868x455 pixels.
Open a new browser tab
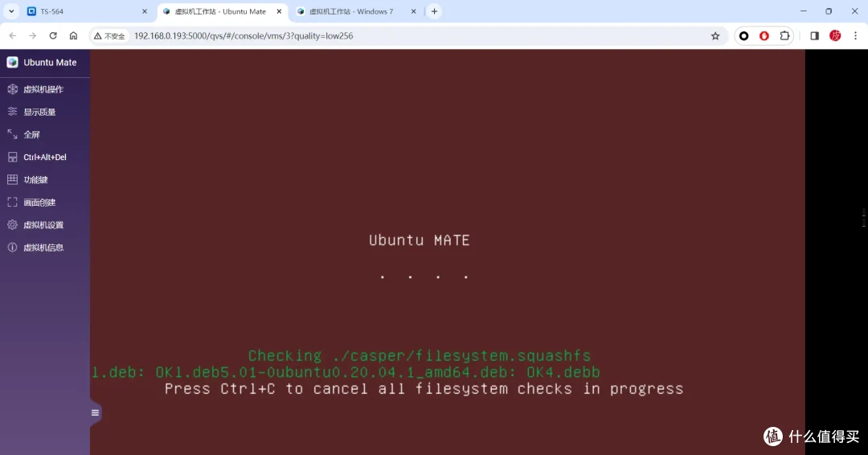(435, 11)
